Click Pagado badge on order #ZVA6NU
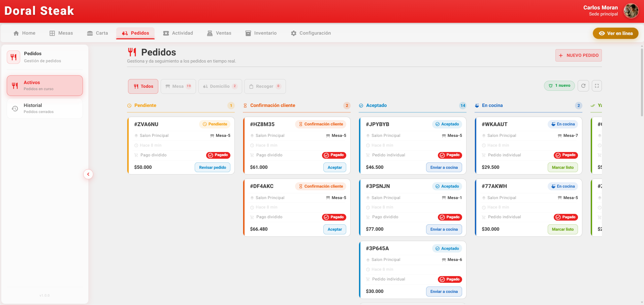644x305 pixels. (x=218, y=155)
